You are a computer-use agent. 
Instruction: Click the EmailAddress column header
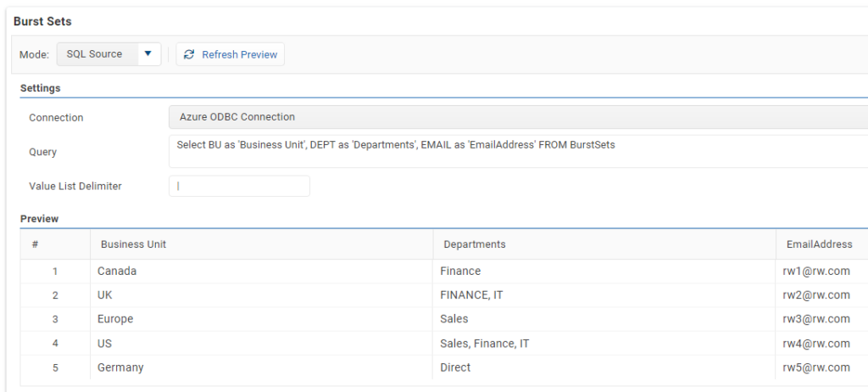click(819, 244)
